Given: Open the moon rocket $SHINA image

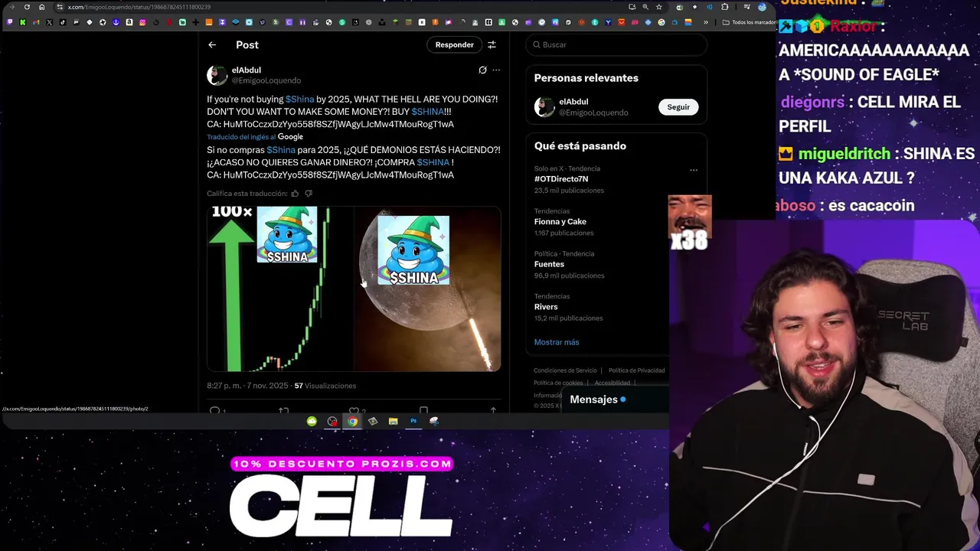Looking at the screenshot, I should pyautogui.click(x=428, y=289).
